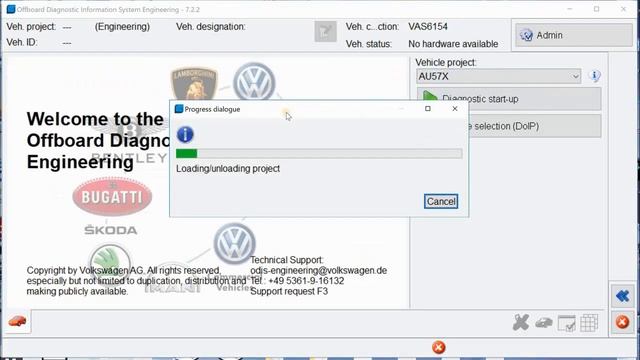Click the grey car icon in bottom toolbar
The width and height of the screenshot is (640, 360).
pyautogui.click(x=544, y=323)
